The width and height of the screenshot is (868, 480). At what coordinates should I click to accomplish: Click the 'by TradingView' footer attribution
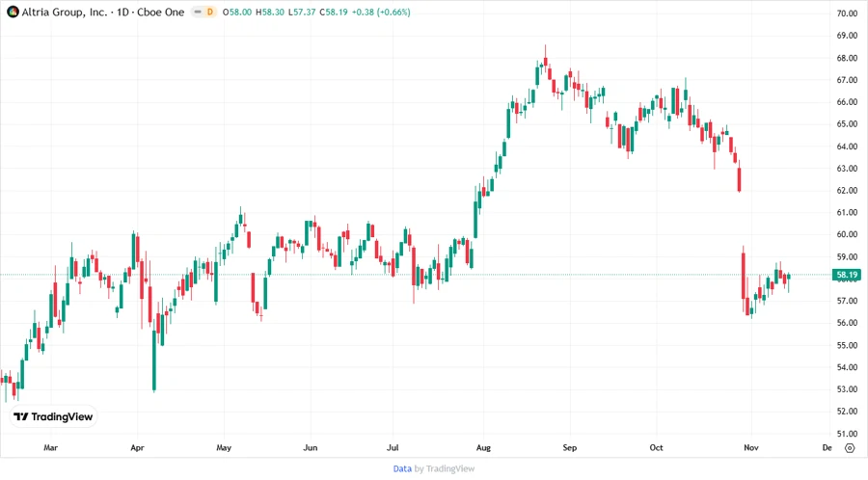445,468
